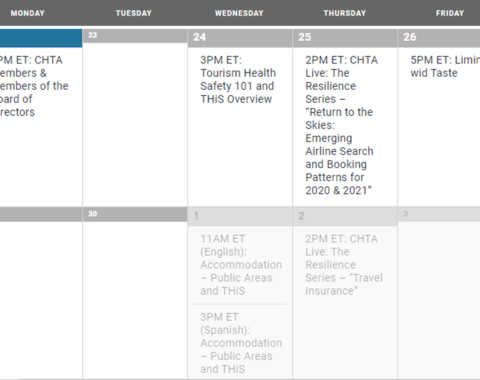Open the CHTA Members & Board of Directors event
This screenshot has width=480, height=380.
[33, 86]
